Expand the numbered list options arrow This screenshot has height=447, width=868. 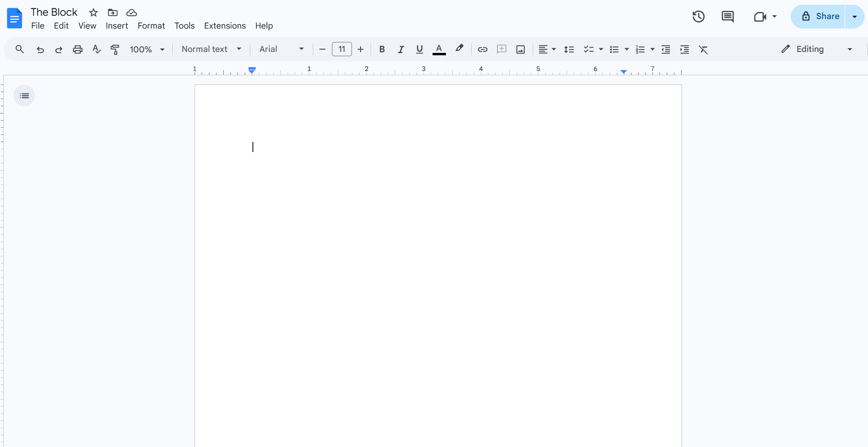[652, 50]
